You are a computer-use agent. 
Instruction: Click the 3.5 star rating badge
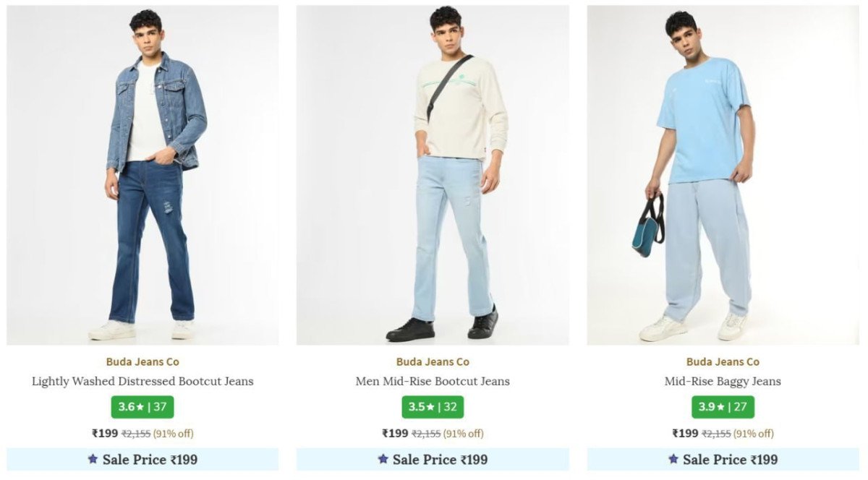433,407
